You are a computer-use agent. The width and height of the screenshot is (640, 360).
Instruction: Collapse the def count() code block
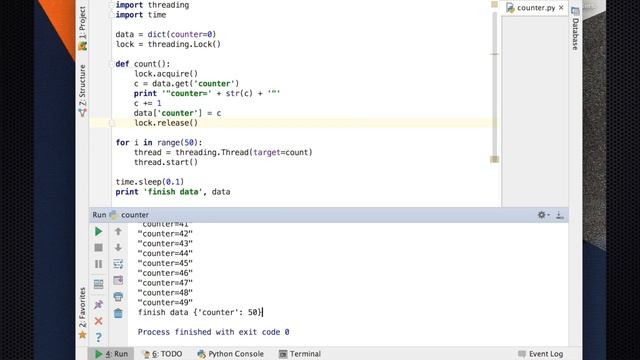tap(111, 64)
